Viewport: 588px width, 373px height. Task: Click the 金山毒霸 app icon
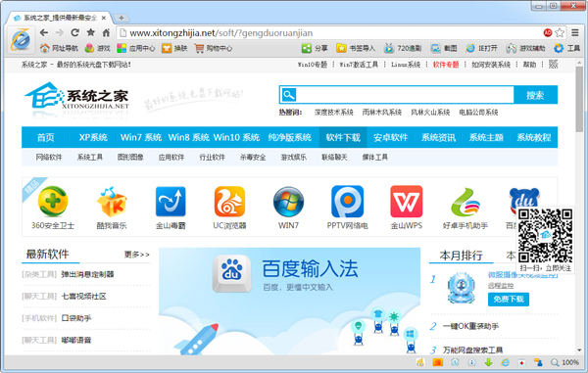point(171,202)
